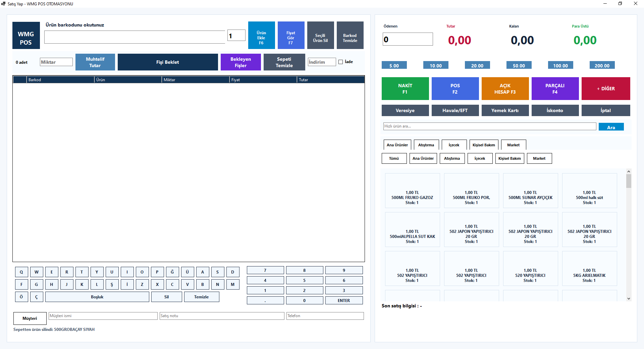Click the Temizle keyboard key
This screenshot has width=644, height=349.
202,297
